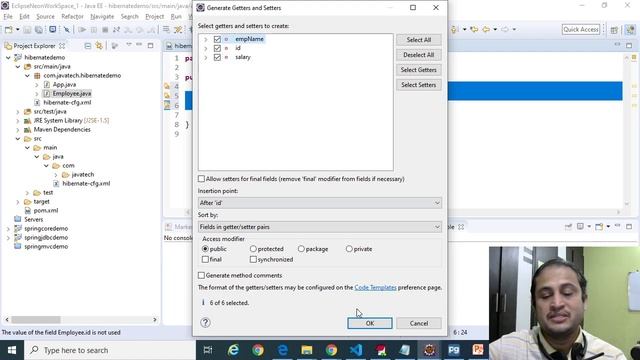The image size is (640, 360).
Task: Expand Maven Dependencies node
Action: (x=18, y=129)
